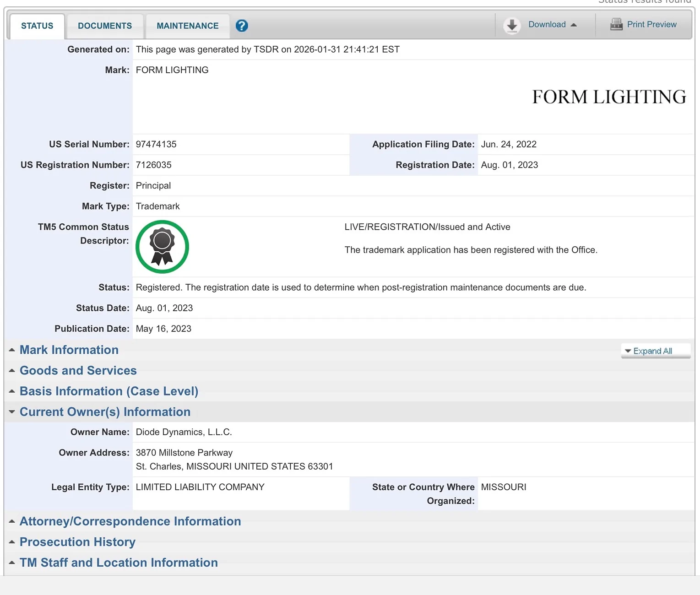The height and width of the screenshot is (595, 700).
Task: Click the registered ribbon status badge
Action: click(162, 247)
